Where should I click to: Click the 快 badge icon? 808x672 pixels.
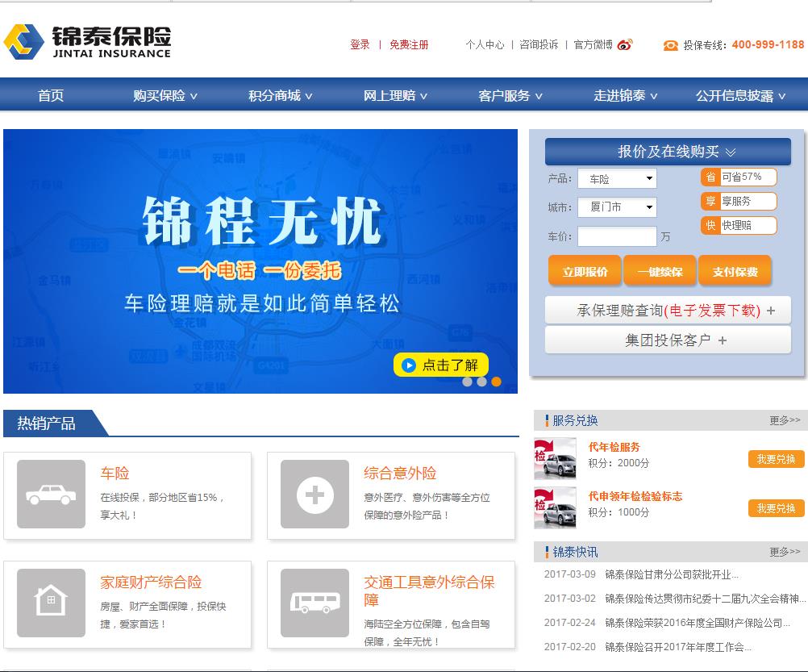pyautogui.click(x=710, y=225)
